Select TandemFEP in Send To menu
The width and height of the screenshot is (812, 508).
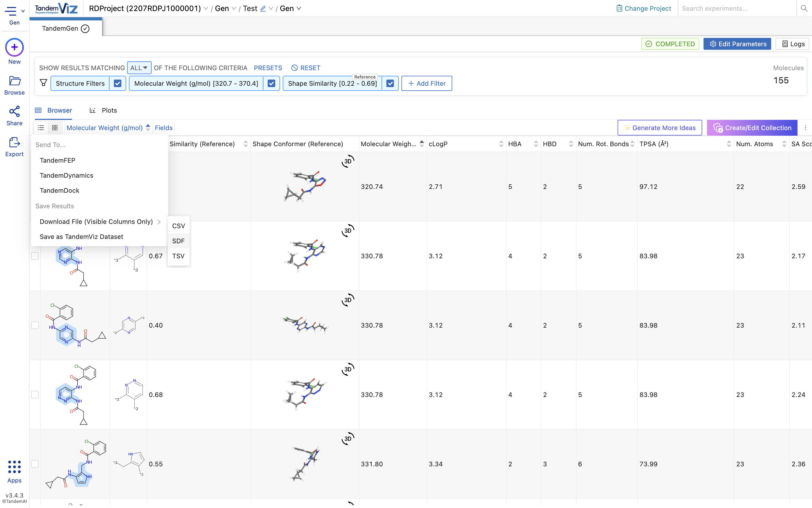pos(57,160)
